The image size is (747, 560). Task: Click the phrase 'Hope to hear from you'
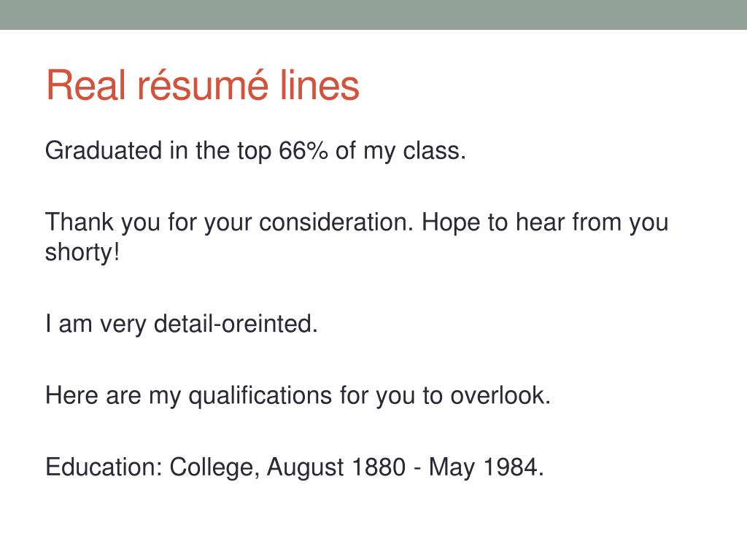[x=545, y=223]
